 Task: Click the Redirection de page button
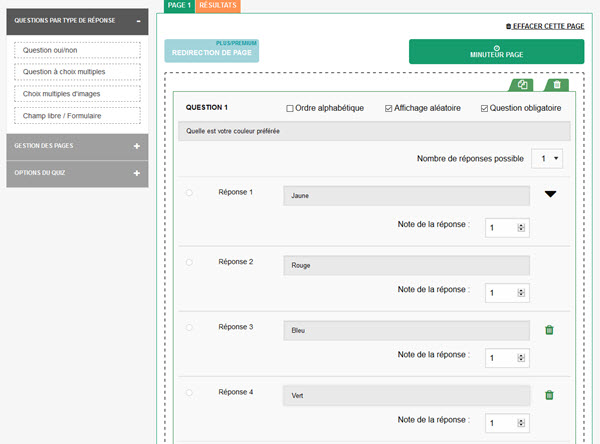click(212, 51)
